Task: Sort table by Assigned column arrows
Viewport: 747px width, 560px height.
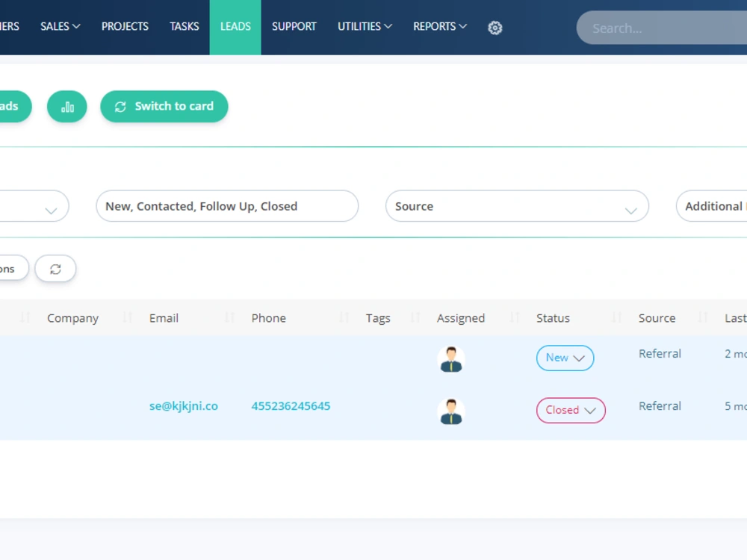Action: pos(515,317)
